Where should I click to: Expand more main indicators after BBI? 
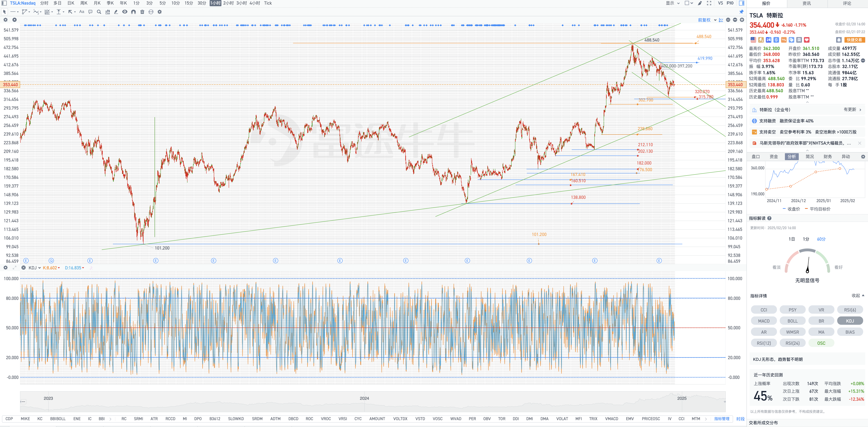pyautogui.click(x=110, y=419)
